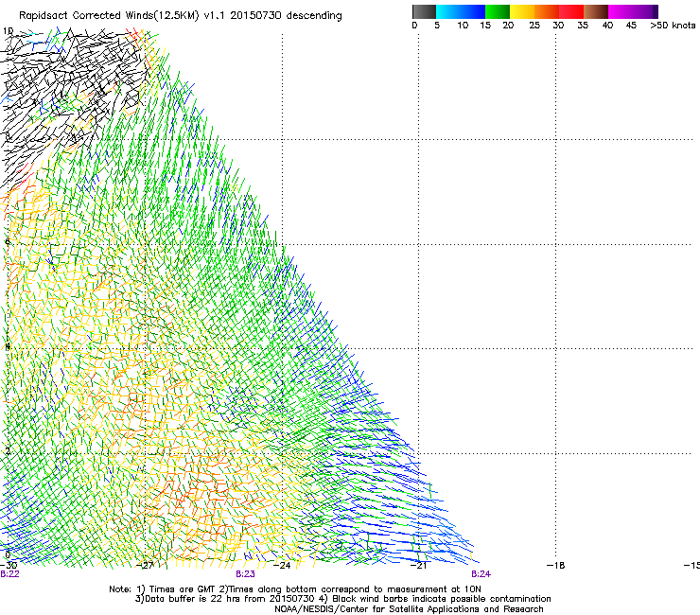This screenshot has height=615, width=700.
Task: Click the '35' knots legend label
Action: [x=583, y=25]
